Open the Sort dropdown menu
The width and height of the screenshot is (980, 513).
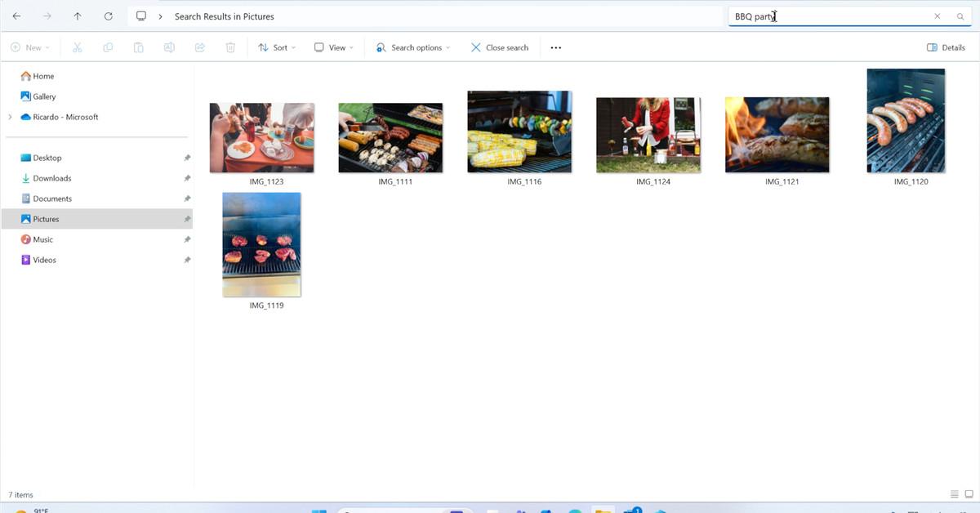click(277, 47)
